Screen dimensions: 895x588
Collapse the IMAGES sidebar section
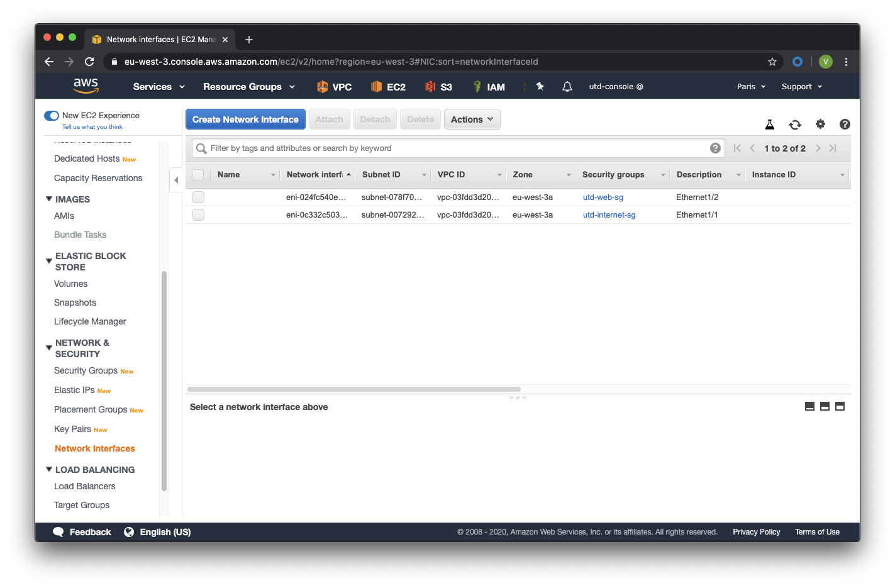[x=49, y=199]
